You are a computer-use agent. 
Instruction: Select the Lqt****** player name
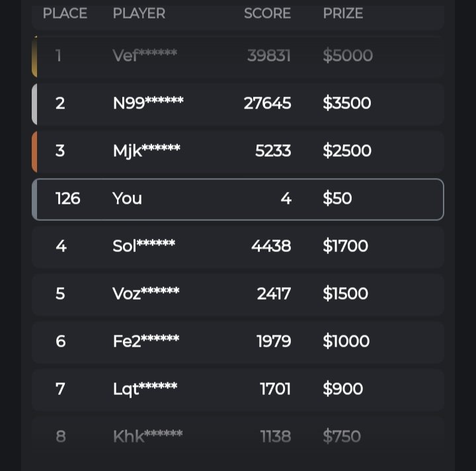pos(145,389)
